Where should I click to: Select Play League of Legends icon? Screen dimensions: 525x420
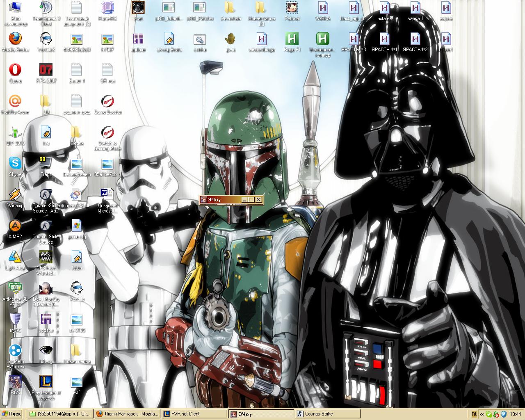click(x=46, y=388)
